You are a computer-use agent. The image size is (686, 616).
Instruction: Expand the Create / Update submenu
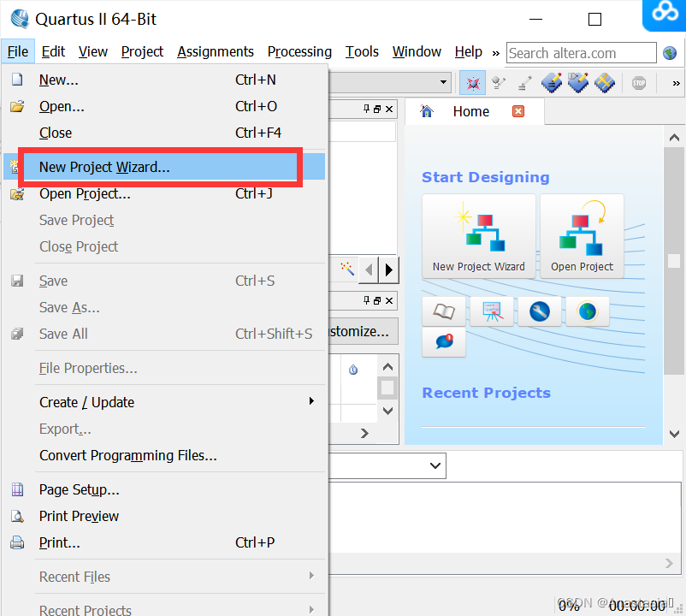point(164,402)
